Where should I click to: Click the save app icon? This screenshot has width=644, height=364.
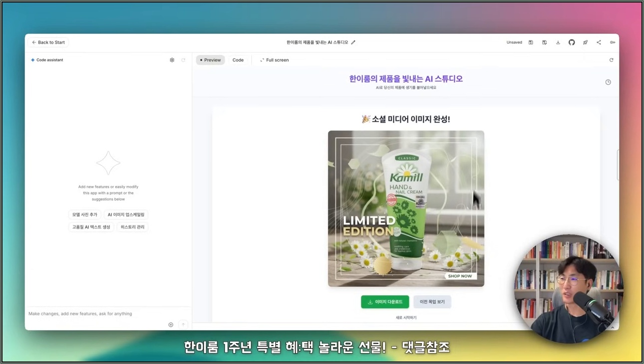[x=531, y=42]
